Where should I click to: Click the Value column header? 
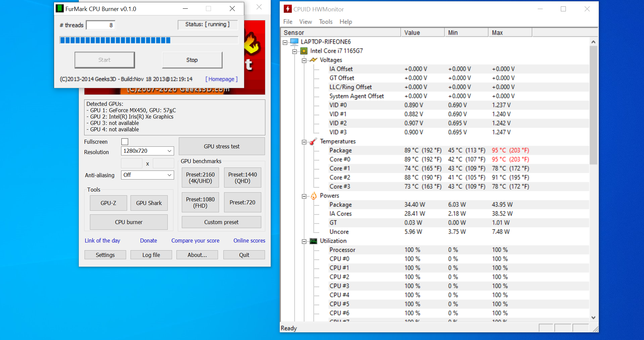click(x=423, y=32)
